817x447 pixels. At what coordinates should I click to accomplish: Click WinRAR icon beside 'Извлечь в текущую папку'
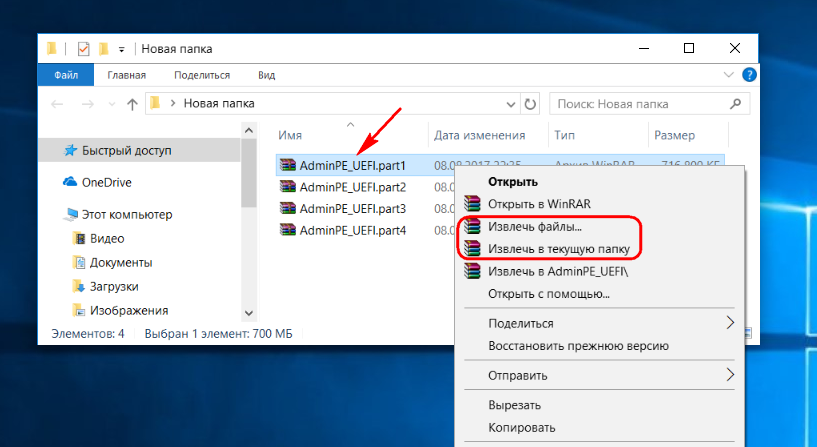472,249
